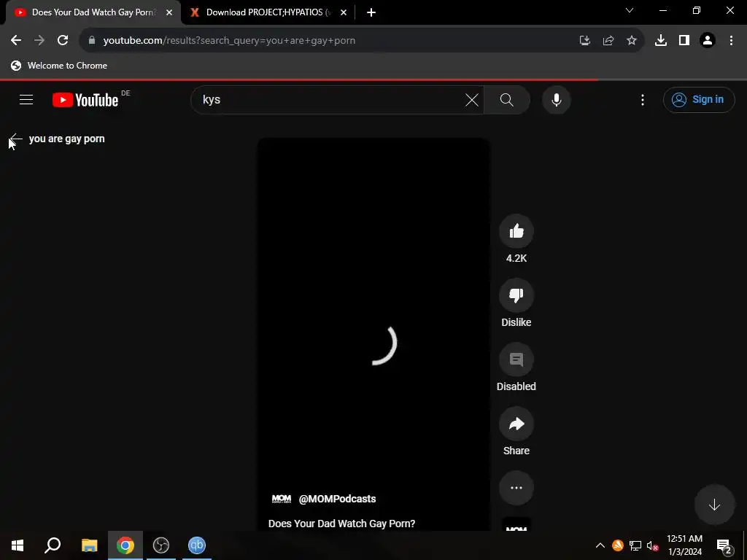Like the short with thumbs up
This screenshot has width=747, height=560.
coord(516,231)
